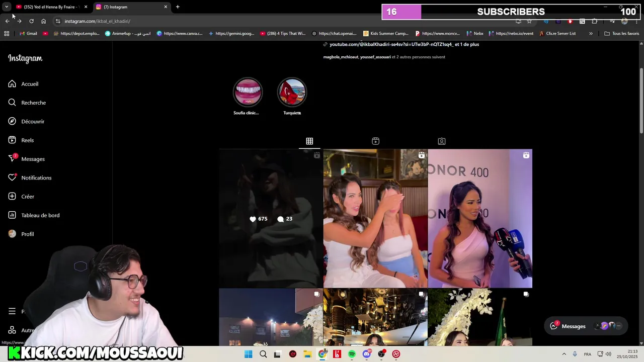Open Tous les favoris folder
Viewport: 644px width, 362px height.
point(622,34)
